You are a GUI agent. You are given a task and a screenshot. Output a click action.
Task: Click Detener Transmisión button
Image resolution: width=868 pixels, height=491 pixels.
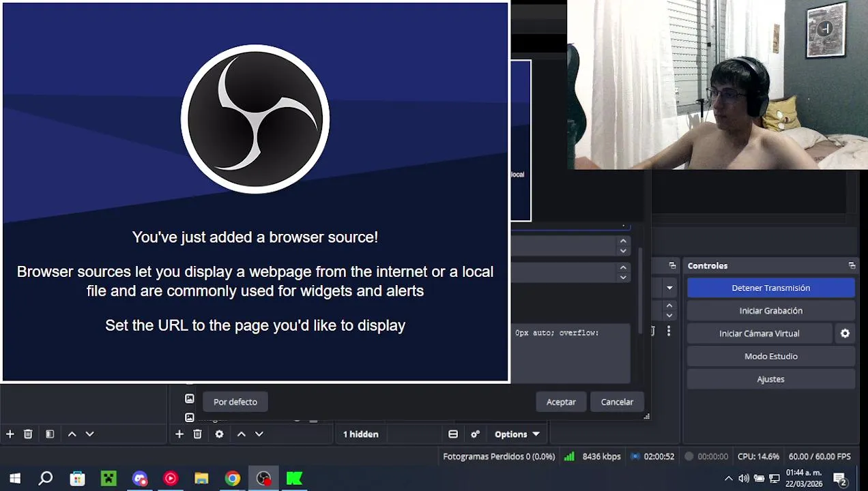771,288
